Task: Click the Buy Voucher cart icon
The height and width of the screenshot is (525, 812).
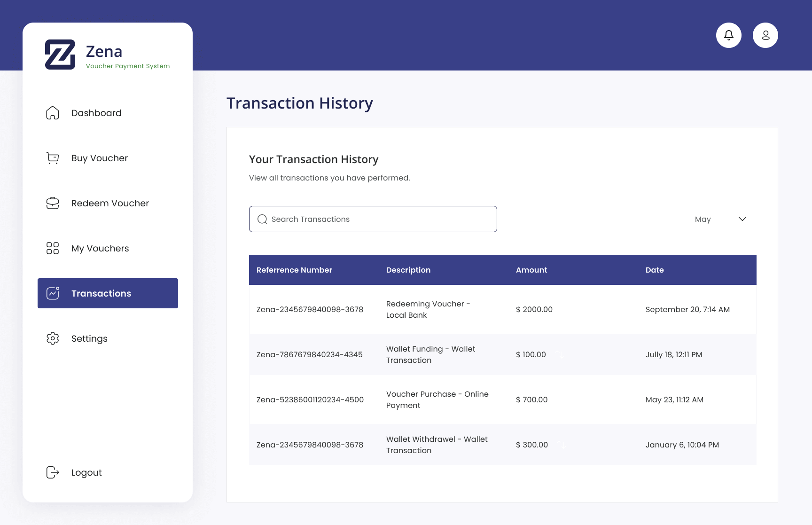Action: coord(53,158)
